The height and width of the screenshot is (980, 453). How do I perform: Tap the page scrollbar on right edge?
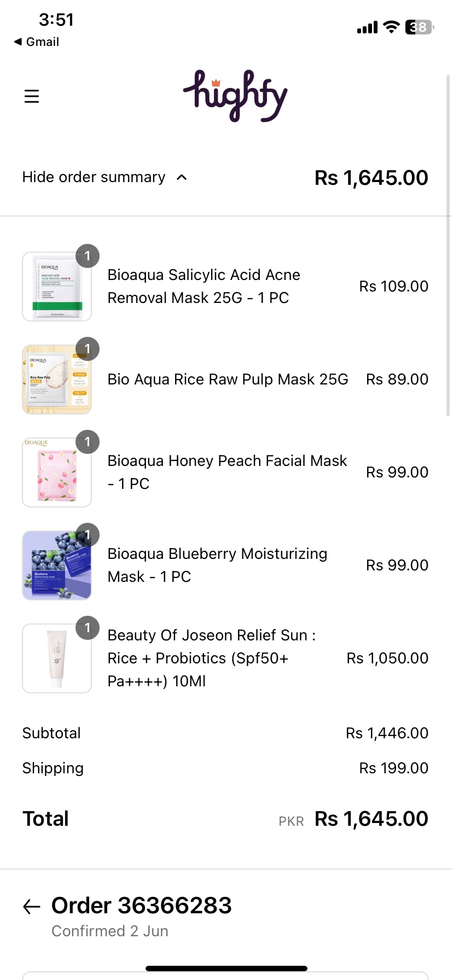(448, 246)
